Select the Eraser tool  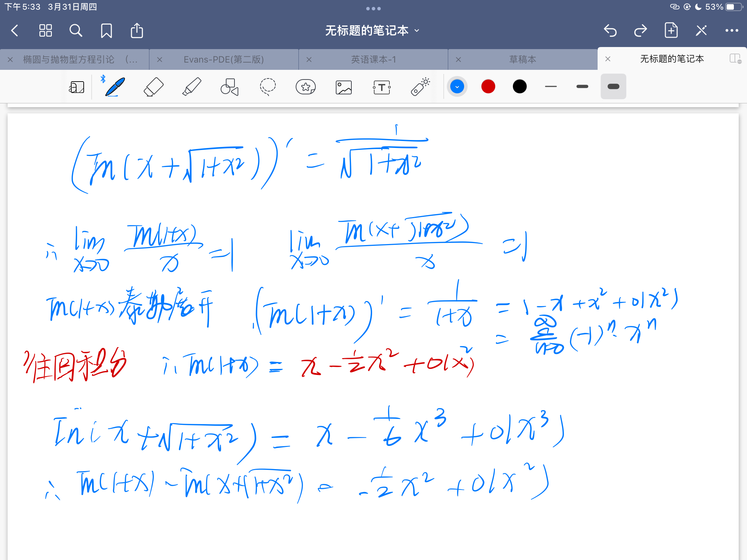click(153, 87)
